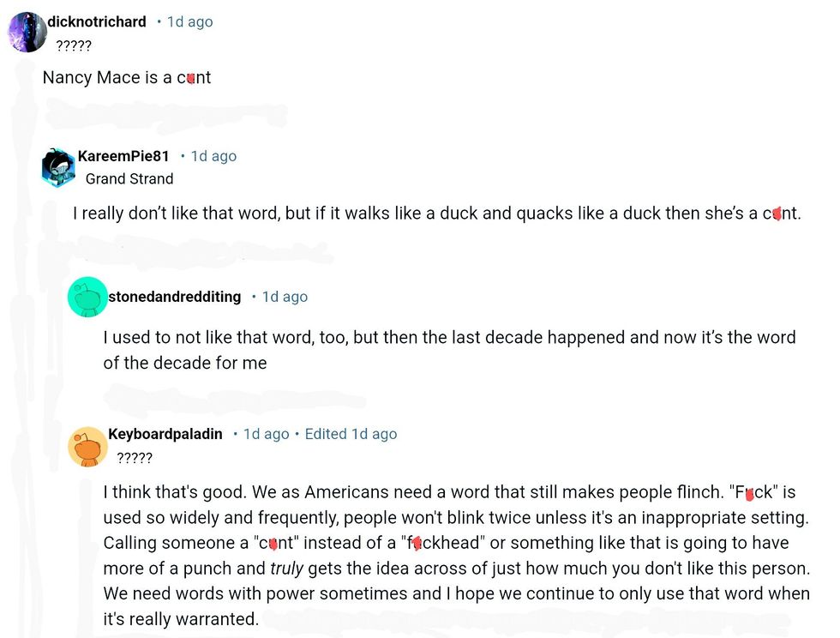This screenshot has width=840, height=638.
Task: Click stonedandredditing's teal Snoo avatar
Action: (x=87, y=297)
